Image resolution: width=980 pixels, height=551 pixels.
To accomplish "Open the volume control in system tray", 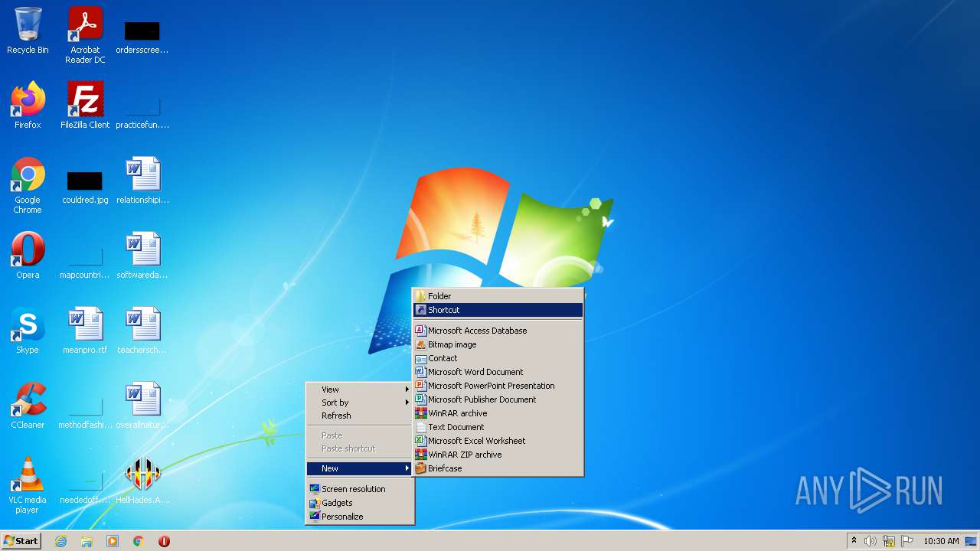I will tap(871, 541).
